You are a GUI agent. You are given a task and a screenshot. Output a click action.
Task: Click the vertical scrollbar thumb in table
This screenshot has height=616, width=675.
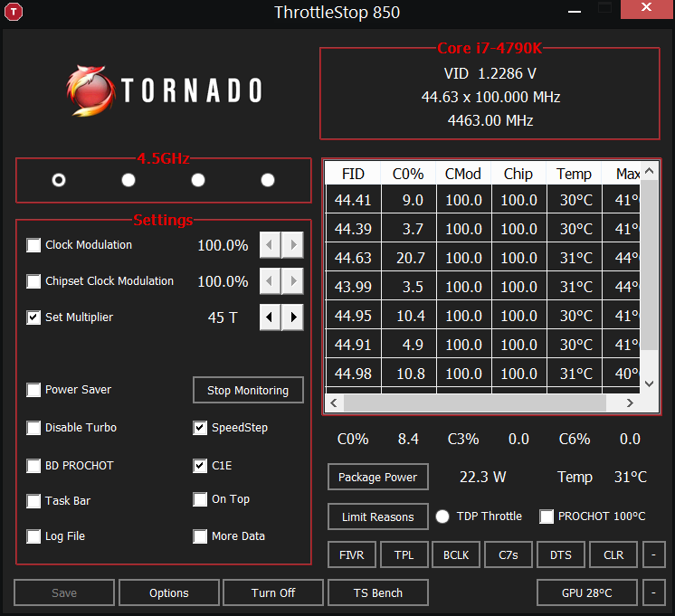pos(649,265)
